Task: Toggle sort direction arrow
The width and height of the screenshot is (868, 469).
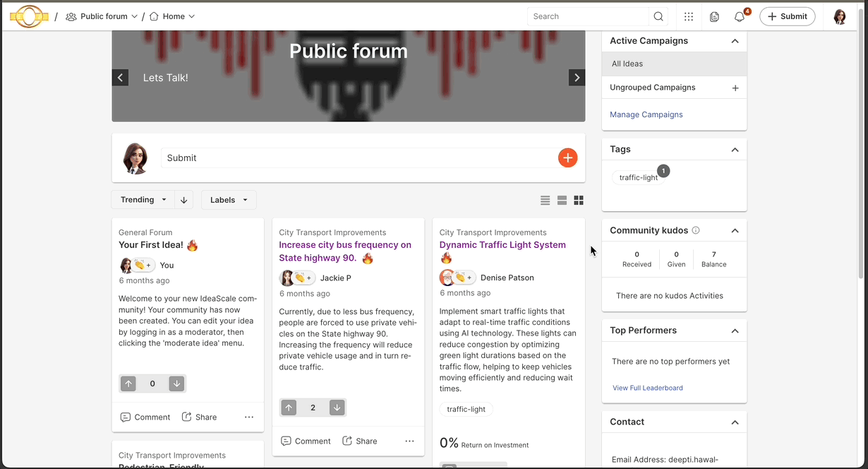Action: pos(183,200)
